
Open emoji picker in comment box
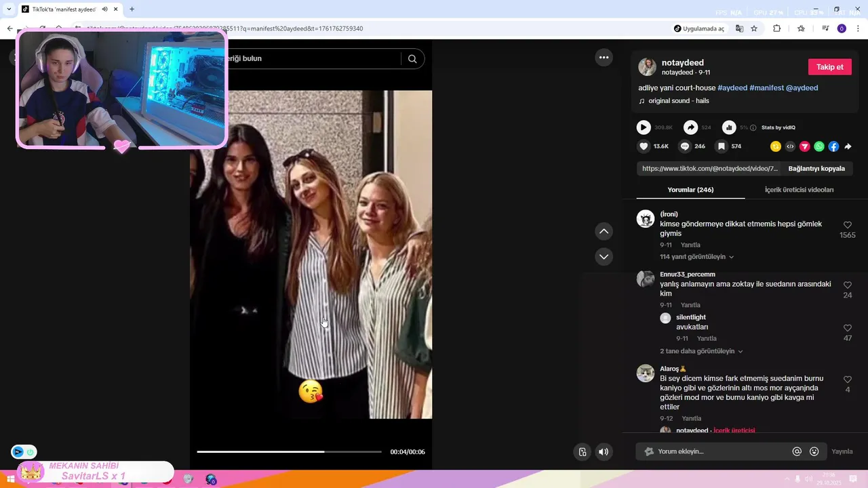tap(814, 451)
